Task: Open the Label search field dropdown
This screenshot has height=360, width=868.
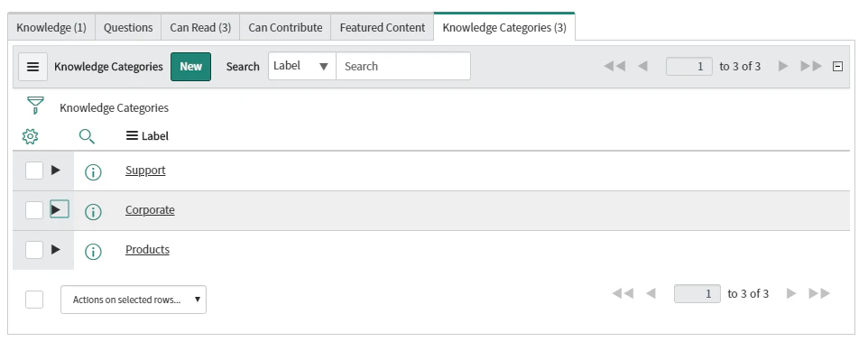Action: (x=302, y=66)
